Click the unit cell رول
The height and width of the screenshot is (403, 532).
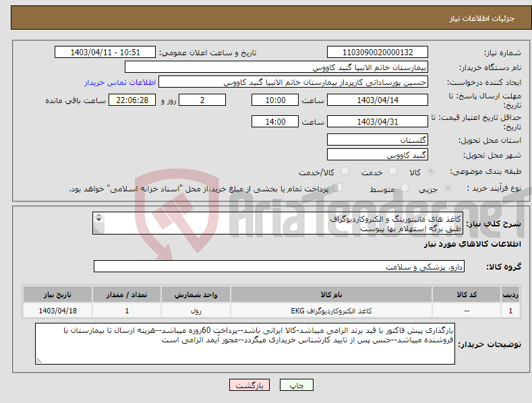(x=196, y=311)
